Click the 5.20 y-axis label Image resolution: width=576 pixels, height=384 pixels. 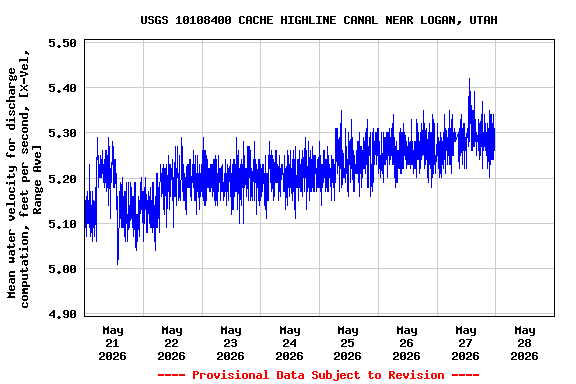coord(62,179)
